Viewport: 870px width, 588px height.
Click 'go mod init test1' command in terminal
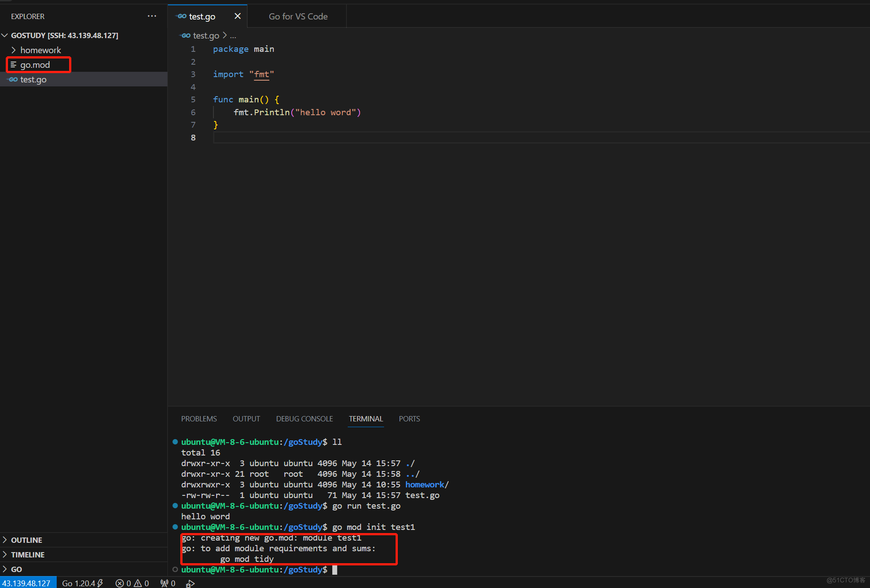point(373,527)
